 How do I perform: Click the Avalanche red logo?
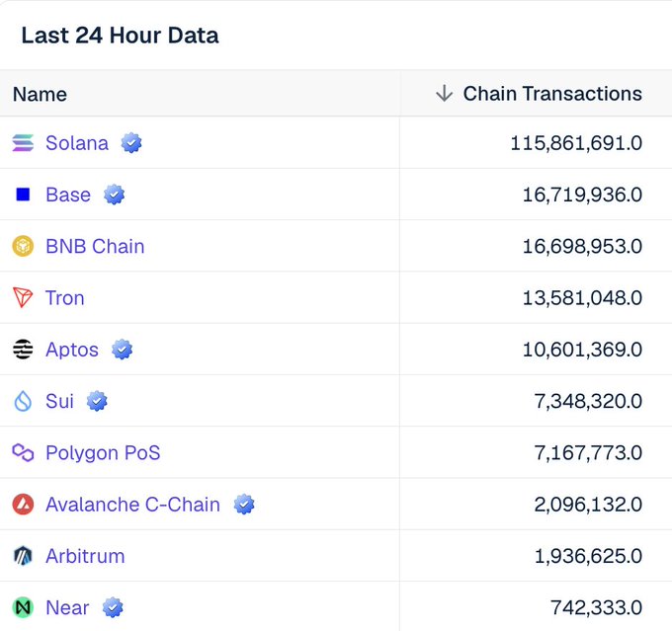(x=23, y=505)
